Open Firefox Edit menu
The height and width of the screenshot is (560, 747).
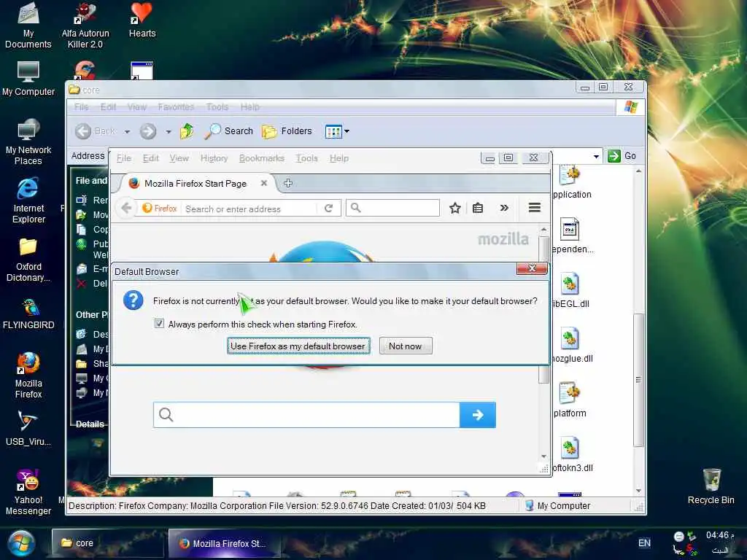[150, 158]
